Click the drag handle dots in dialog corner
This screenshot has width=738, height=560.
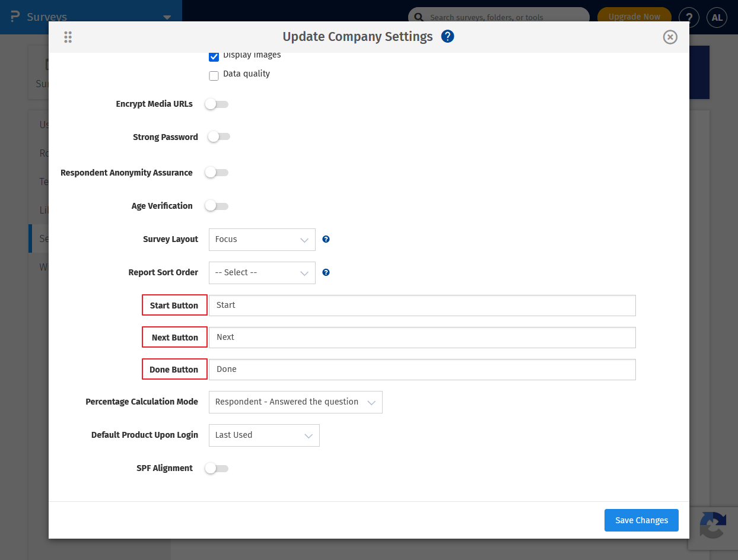[68, 36]
